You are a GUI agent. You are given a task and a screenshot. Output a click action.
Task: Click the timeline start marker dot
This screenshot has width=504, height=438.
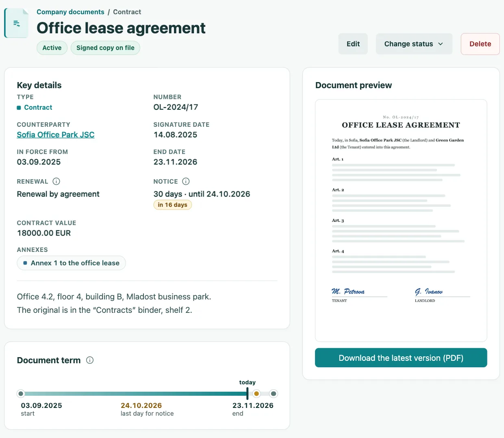(x=21, y=393)
